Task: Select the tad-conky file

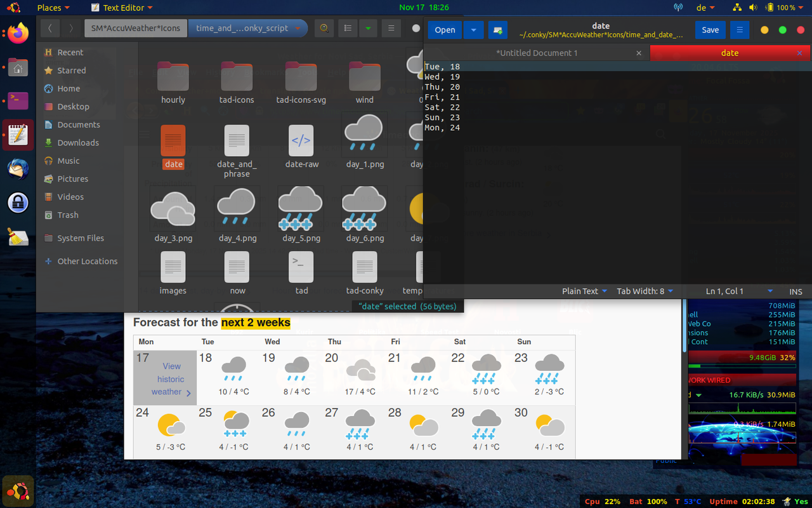Action: tap(365, 273)
